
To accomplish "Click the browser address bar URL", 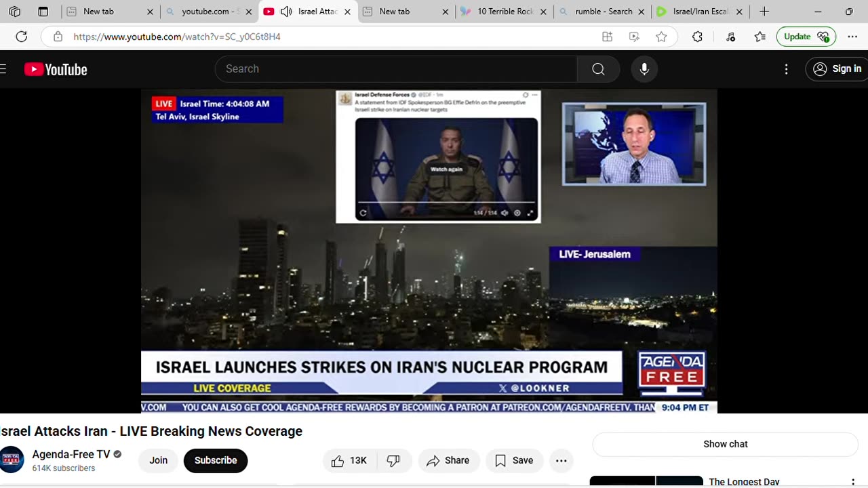I will (x=177, y=37).
